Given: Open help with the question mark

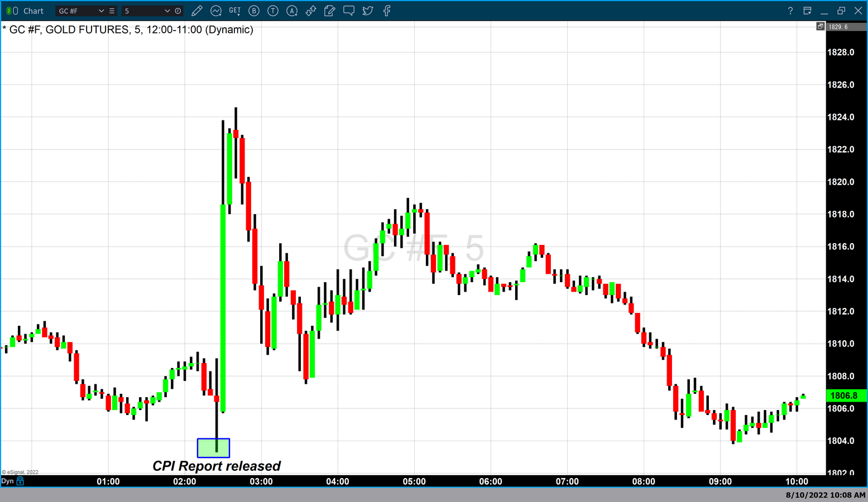Looking at the screenshot, I should (790, 11).
